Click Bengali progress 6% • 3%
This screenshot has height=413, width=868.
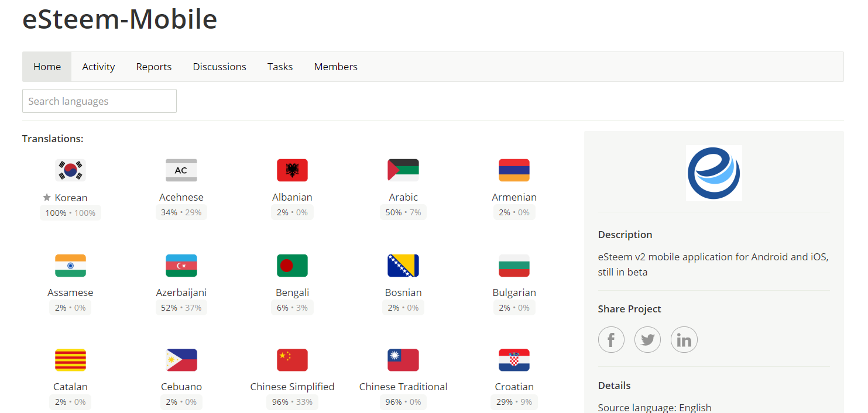[292, 308]
